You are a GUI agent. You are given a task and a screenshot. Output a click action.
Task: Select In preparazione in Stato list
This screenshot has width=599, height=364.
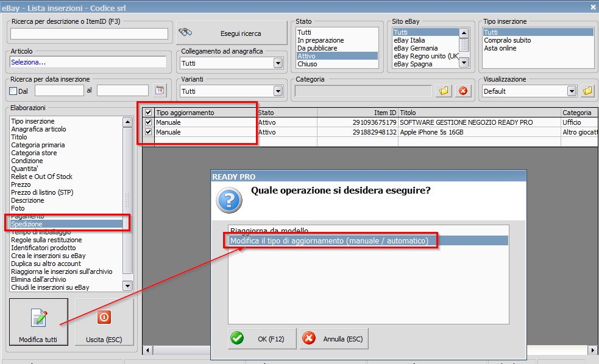coord(337,40)
